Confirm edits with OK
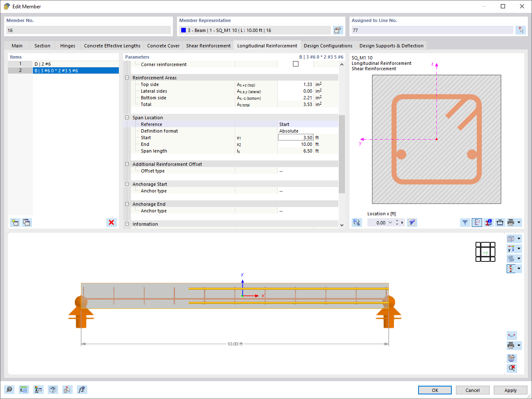Viewport: 532px width, 399px height. 435,390
